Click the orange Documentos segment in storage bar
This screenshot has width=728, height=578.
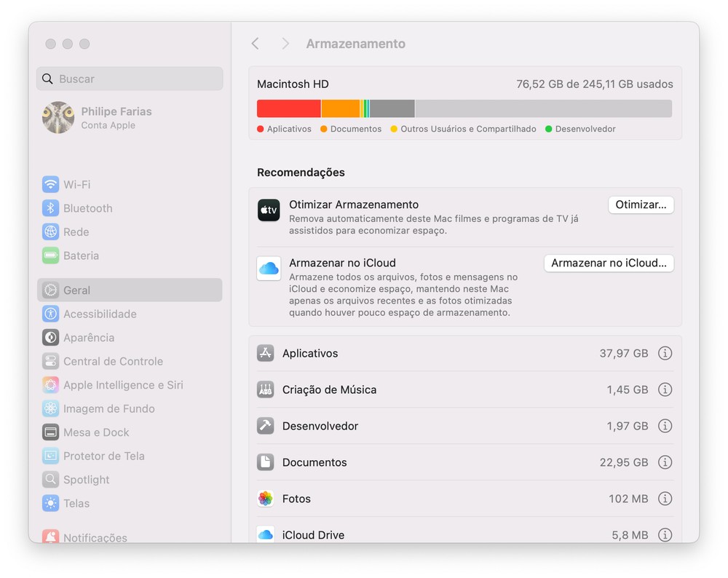pyautogui.click(x=340, y=108)
